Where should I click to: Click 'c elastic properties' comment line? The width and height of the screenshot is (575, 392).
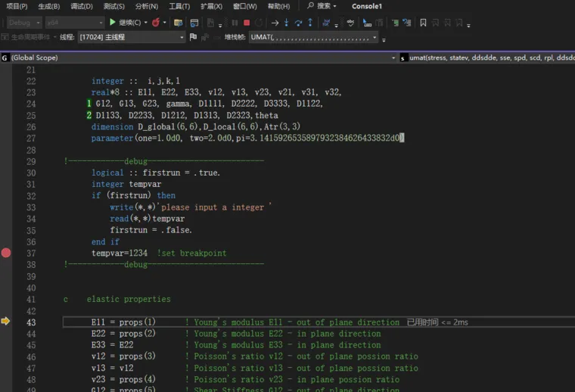pos(117,299)
